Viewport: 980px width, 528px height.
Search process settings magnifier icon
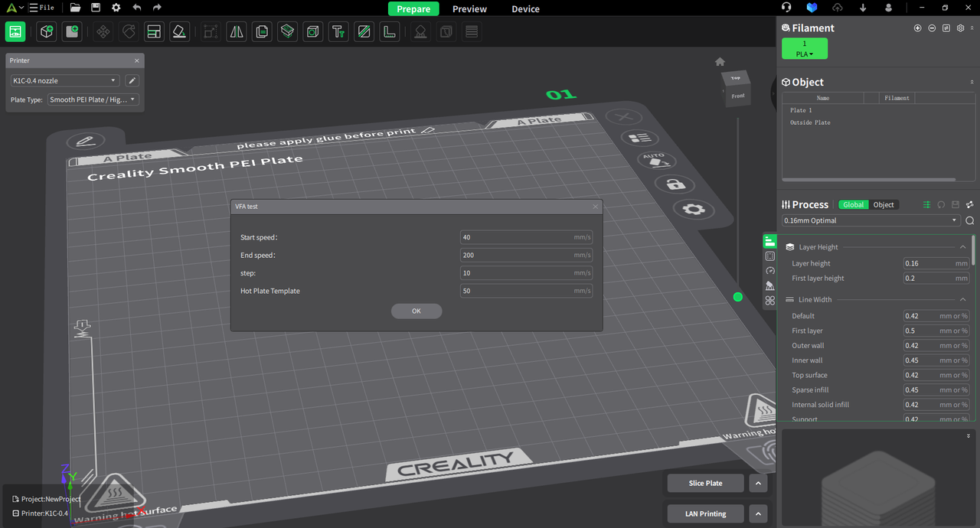(970, 220)
